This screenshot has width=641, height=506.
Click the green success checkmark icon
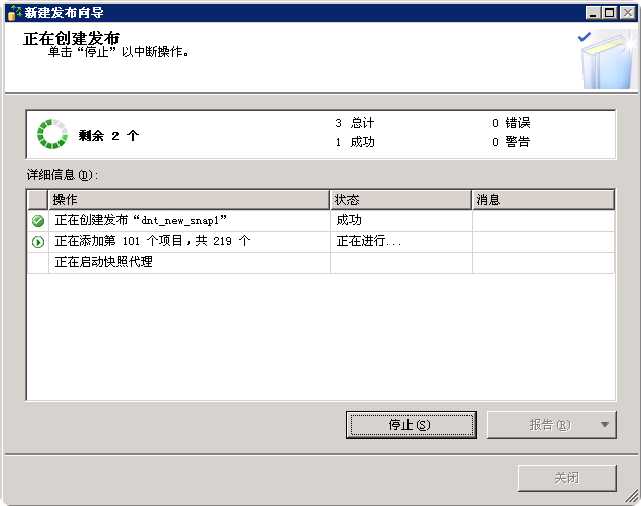click(x=38, y=221)
